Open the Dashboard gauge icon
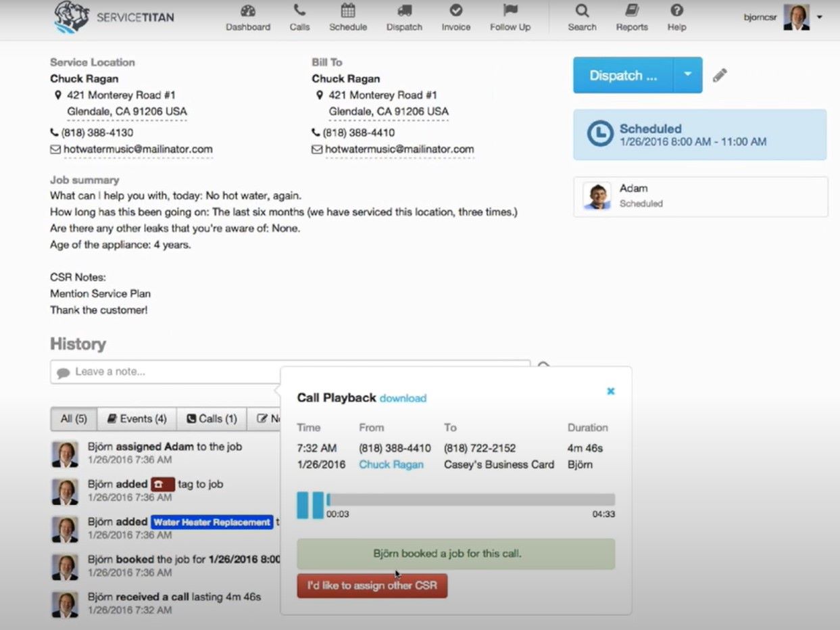 [248, 11]
